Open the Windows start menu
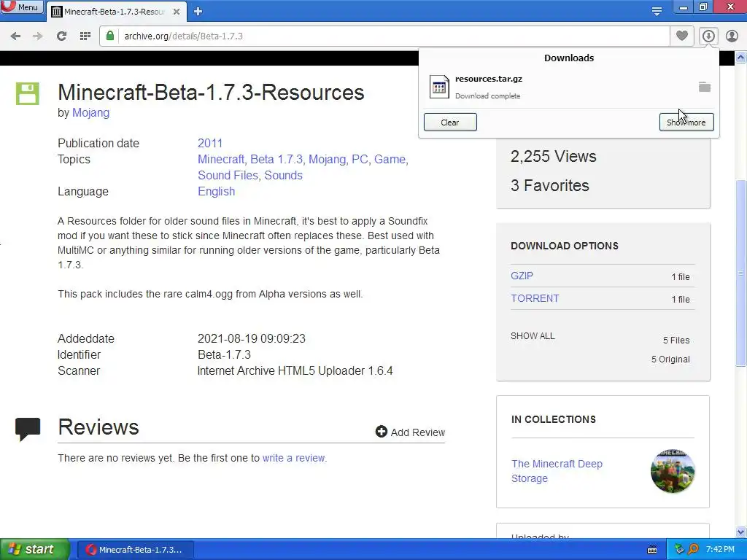The height and width of the screenshot is (560, 747). pos(34,550)
